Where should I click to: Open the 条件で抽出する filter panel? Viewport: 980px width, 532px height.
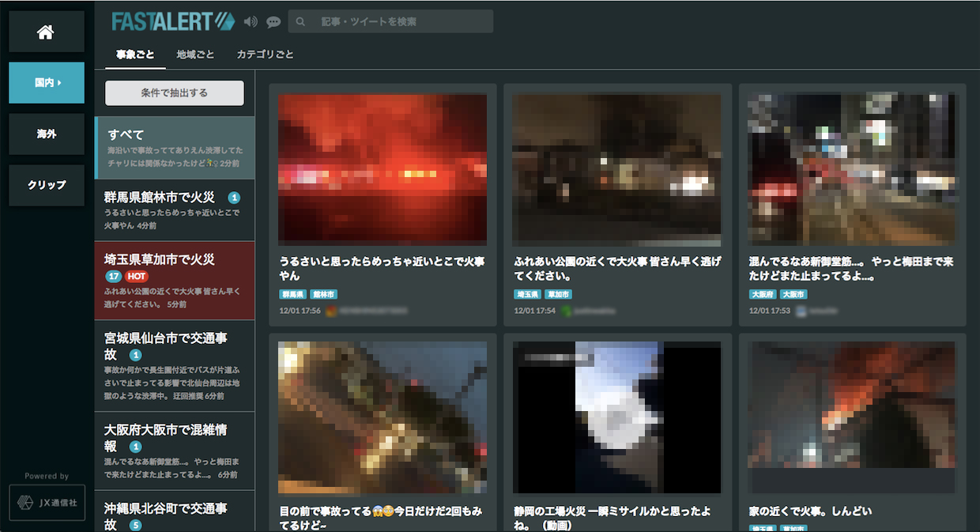(x=174, y=92)
